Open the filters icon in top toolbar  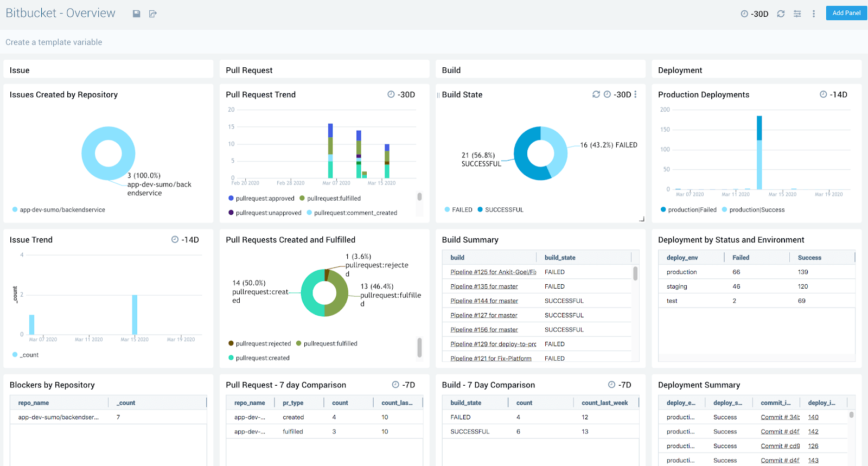797,14
